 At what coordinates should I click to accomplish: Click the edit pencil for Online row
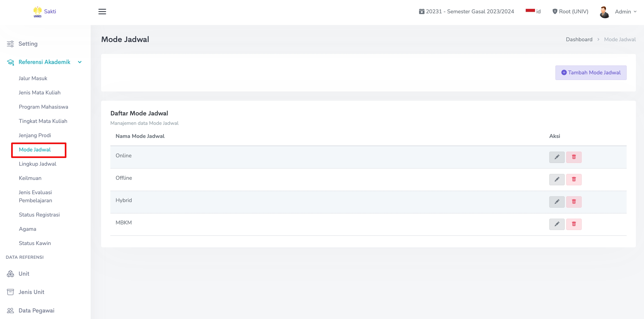557,157
